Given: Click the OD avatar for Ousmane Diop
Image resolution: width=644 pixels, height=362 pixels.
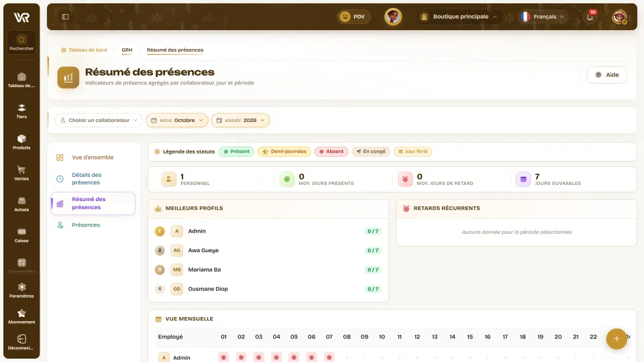Looking at the screenshot, I should [176, 289].
